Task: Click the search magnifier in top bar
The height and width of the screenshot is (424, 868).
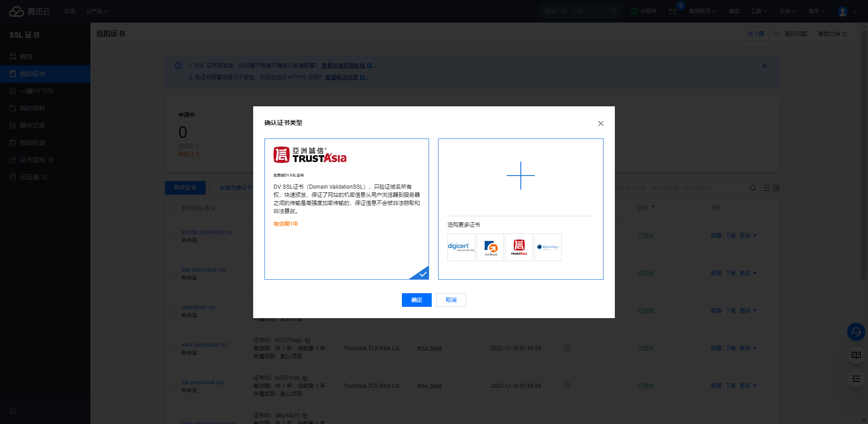Action: (x=613, y=11)
